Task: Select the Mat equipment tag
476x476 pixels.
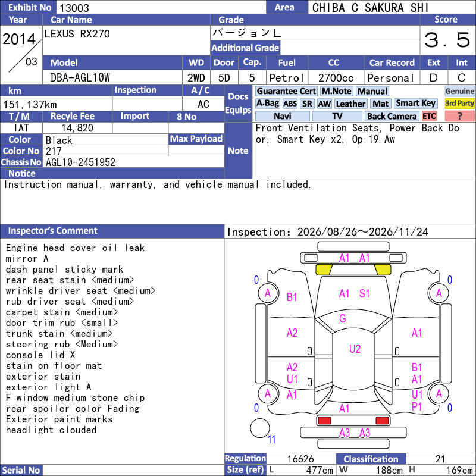Action: point(380,104)
